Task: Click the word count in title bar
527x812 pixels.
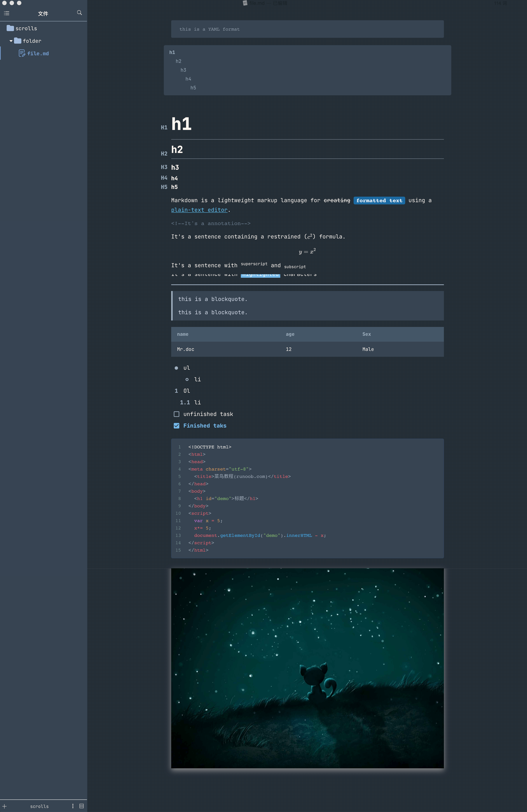Action: pyautogui.click(x=500, y=3)
